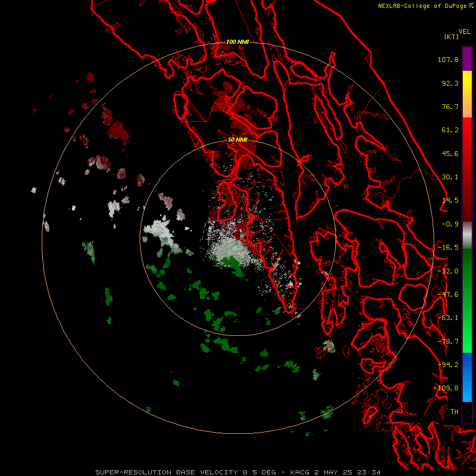Click the 92.3 velocity scale value

[x=450, y=83]
